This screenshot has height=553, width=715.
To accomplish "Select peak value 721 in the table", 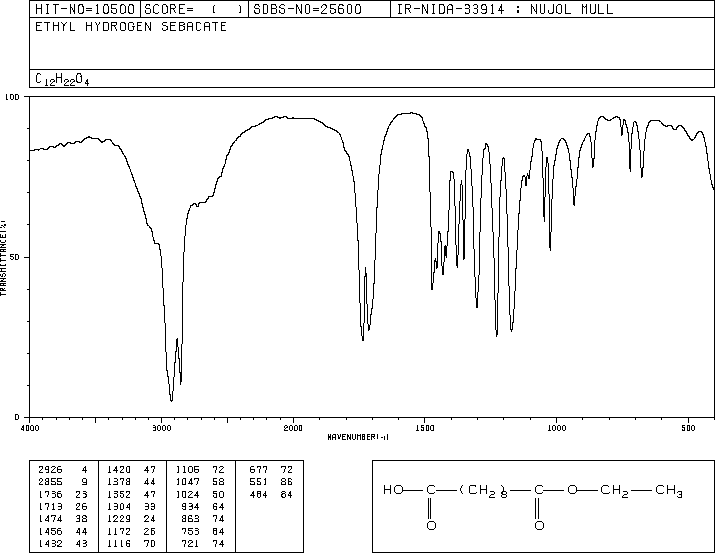I will pyautogui.click(x=190, y=544).
